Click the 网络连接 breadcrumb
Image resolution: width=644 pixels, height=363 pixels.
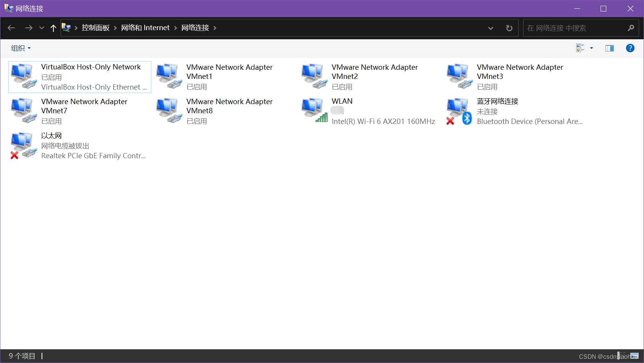click(x=195, y=28)
